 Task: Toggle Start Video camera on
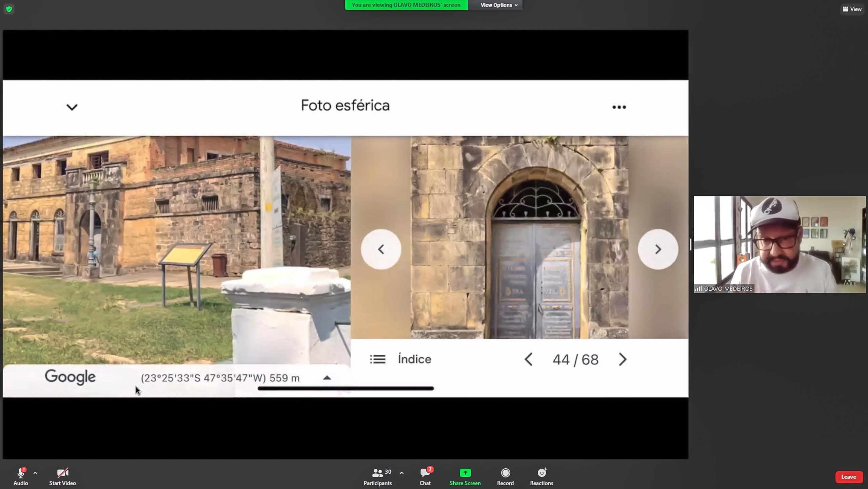pyautogui.click(x=62, y=473)
